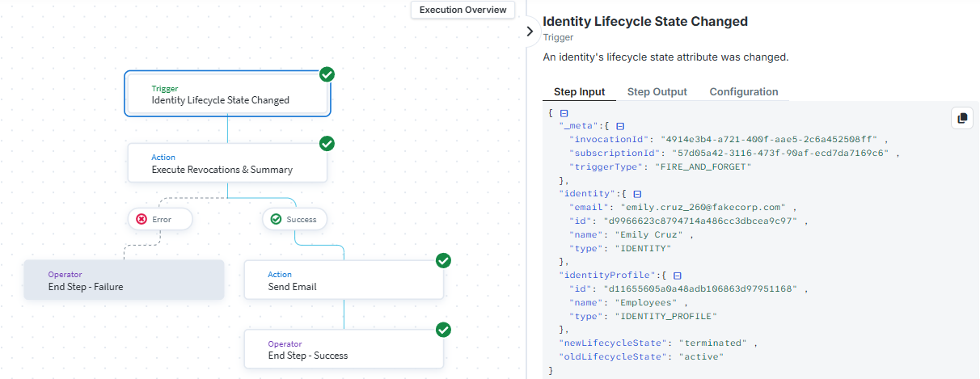The width and height of the screenshot is (980, 379).
Task: Copy the step input JSON to clipboard
Action: 962,118
